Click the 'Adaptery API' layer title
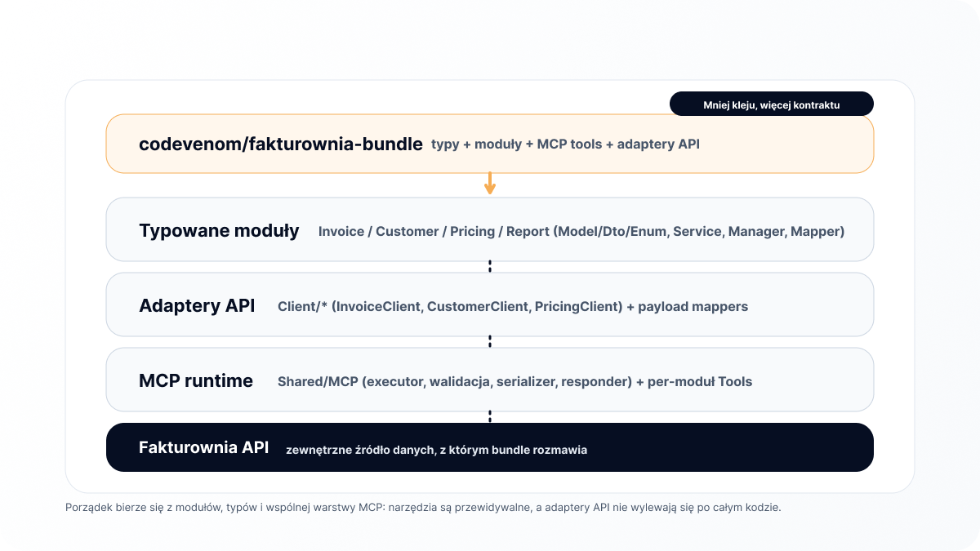 (x=197, y=306)
